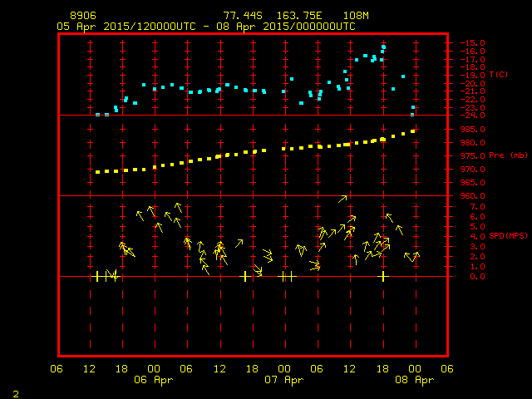Select the -20.0 temperature tick value

[x=473, y=83]
